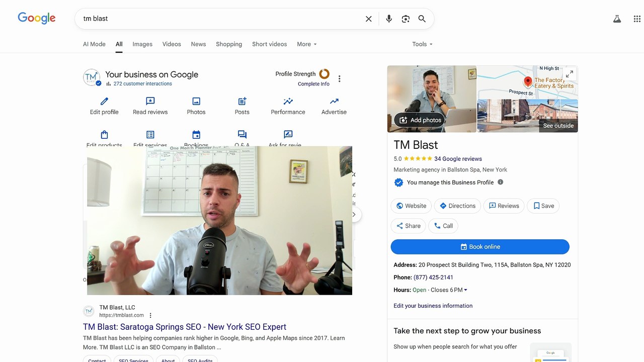The width and height of the screenshot is (644, 362).
Task: Open the More search filters dropdown
Action: (x=307, y=44)
